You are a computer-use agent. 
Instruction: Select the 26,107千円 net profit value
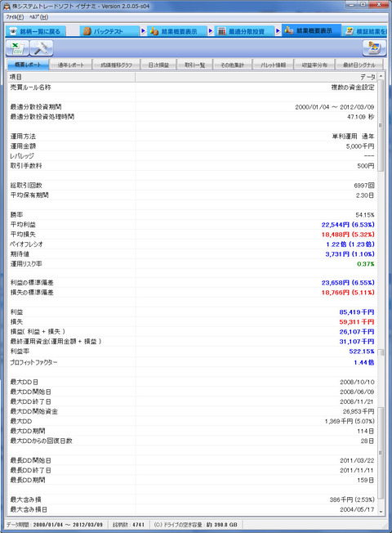(x=357, y=332)
